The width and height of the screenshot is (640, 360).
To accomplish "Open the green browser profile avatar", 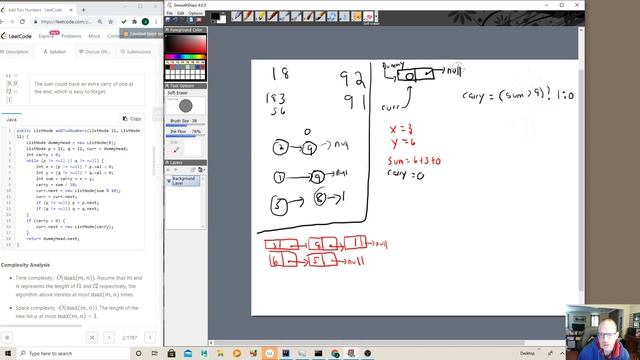I will tap(145, 22).
